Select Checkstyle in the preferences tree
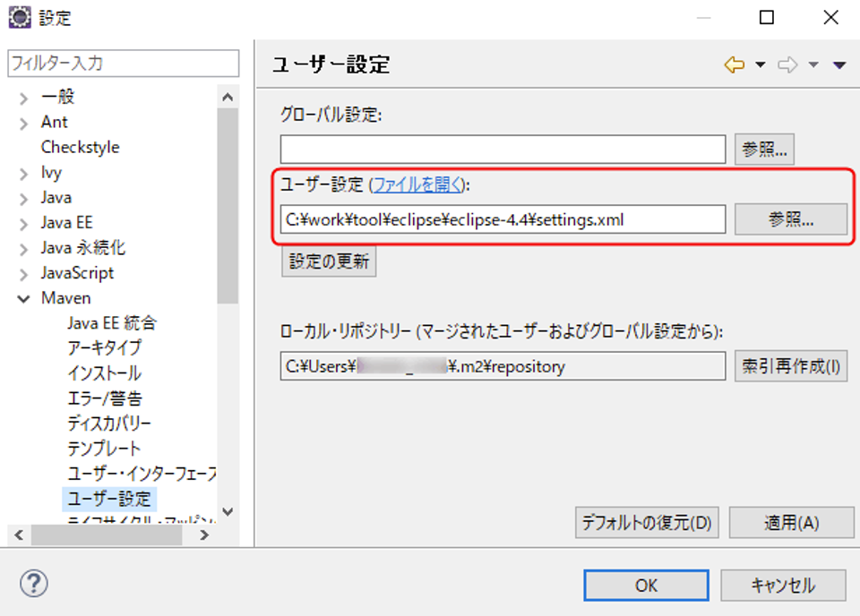Image resolution: width=860 pixels, height=616 pixels. click(80, 147)
